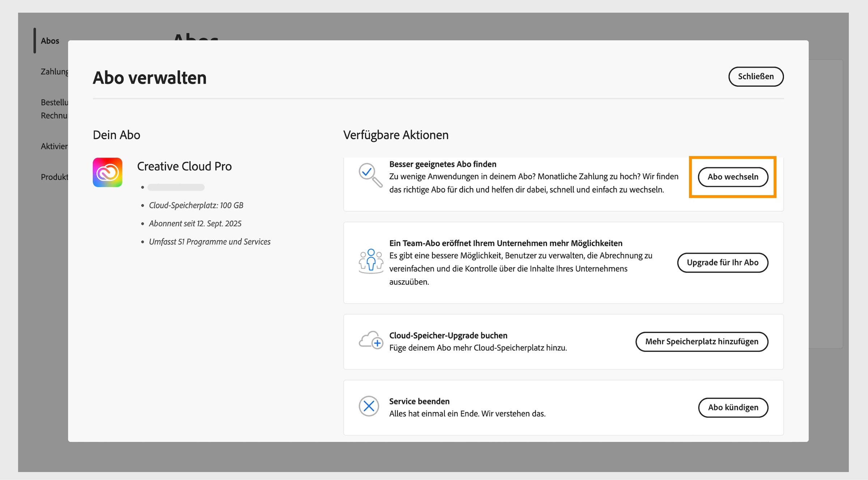Click Mehr Speicherplatz hinzufügen button
Image resolution: width=868 pixels, height=480 pixels.
tap(701, 341)
